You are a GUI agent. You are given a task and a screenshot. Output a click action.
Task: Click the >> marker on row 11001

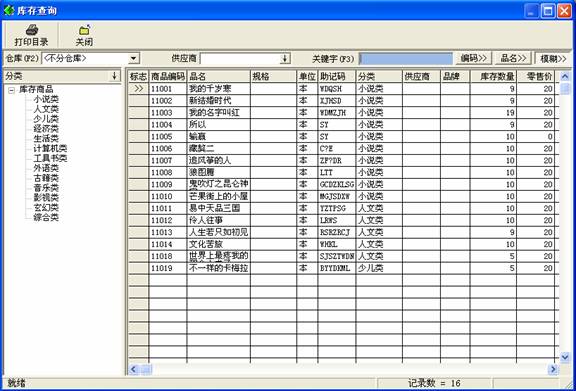click(138, 89)
